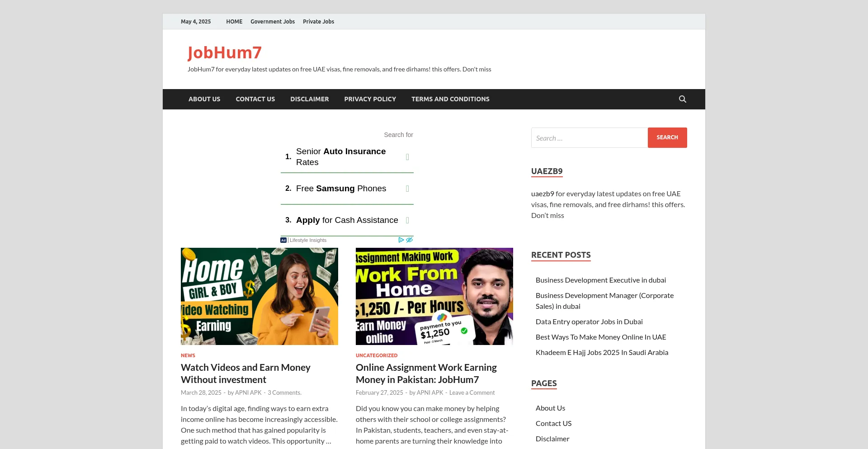Viewport: 868px width, 449px height.
Task: Open Contact US under Pages sidebar
Action: [553, 423]
